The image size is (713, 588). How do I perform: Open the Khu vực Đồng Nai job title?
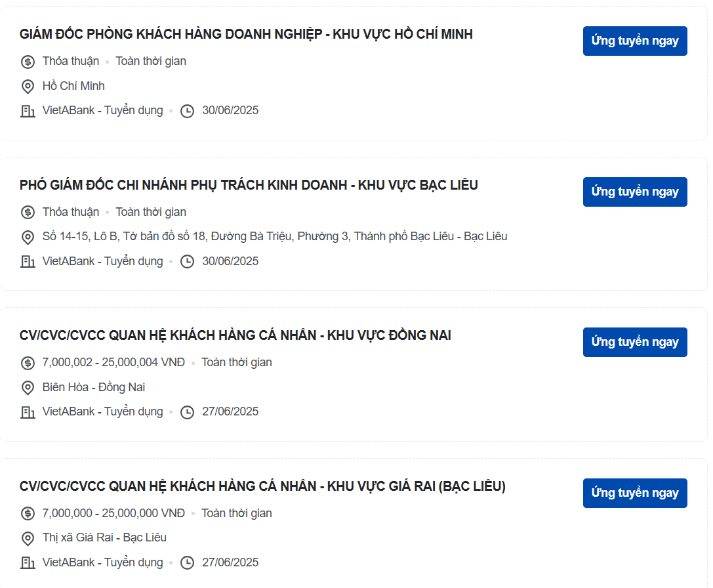(x=235, y=335)
